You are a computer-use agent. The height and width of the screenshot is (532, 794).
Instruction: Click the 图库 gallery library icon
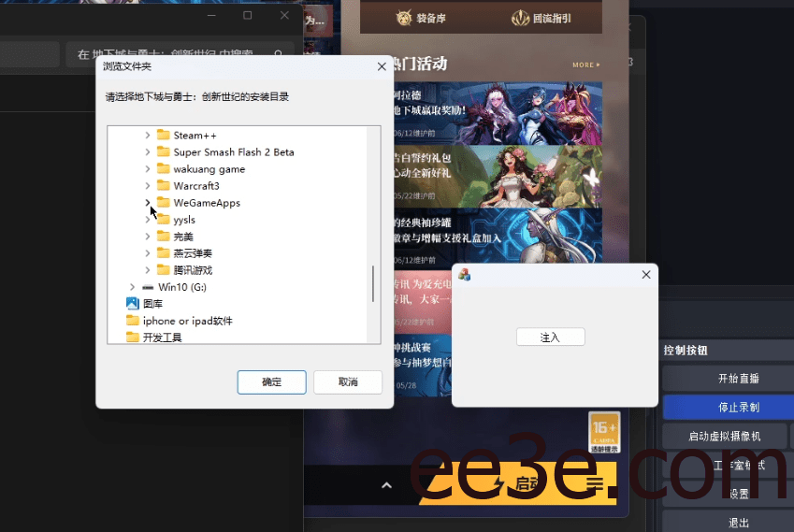click(132, 304)
